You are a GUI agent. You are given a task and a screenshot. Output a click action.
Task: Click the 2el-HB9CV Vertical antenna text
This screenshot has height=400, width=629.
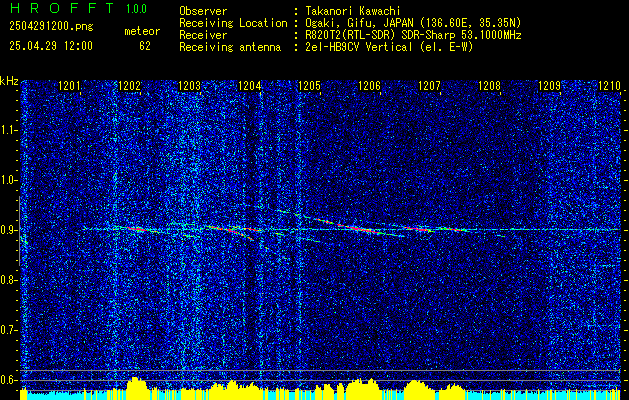389,47
